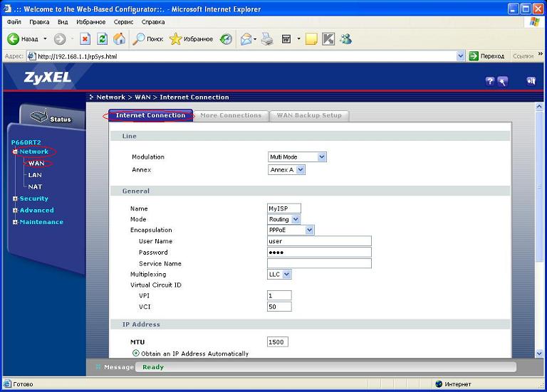
Task: Select LAN in the sidebar
Action: [x=35, y=175]
